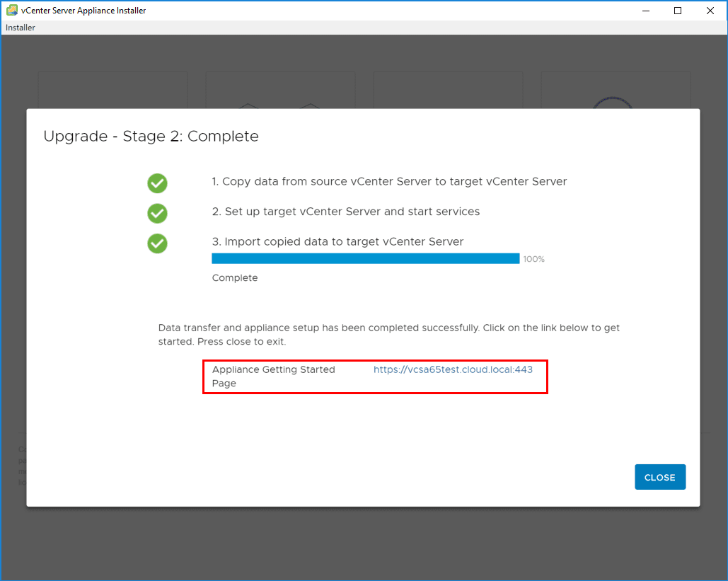Click the green checkmark for step 1
Viewport: 728px width, 581px height.
click(x=157, y=183)
